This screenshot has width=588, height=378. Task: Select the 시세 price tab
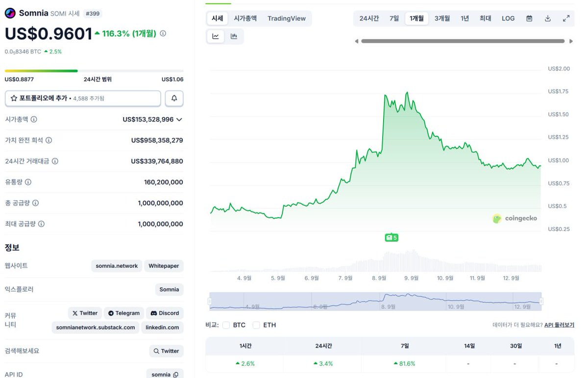click(217, 19)
